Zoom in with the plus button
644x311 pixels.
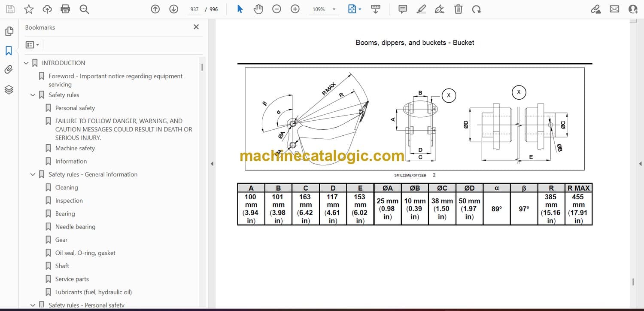pyautogui.click(x=295, y=9)
